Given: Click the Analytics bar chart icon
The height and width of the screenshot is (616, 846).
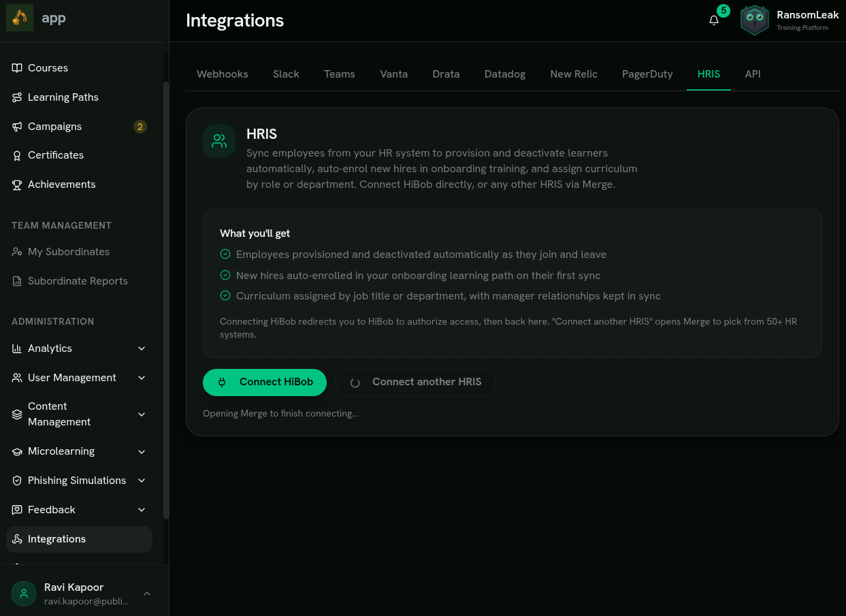Looking at the screenshot, I should click(17, 348).
